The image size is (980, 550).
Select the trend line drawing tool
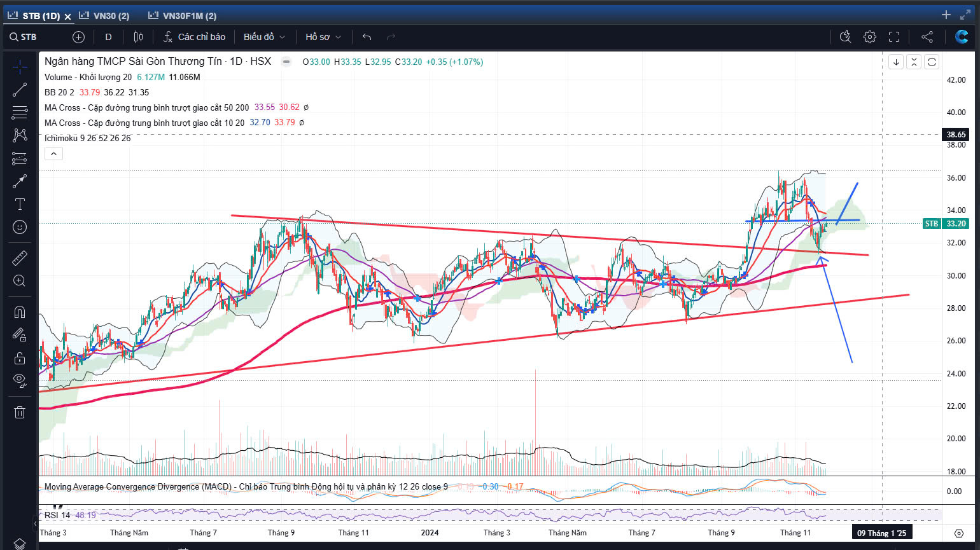tap(20, 90)
